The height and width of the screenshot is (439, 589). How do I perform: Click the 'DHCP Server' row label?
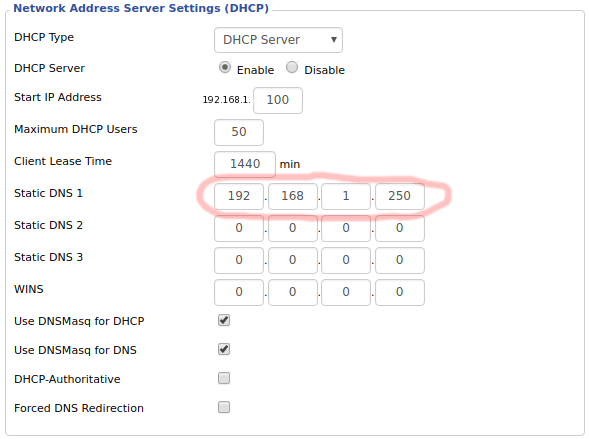pyautogui.click(x=49, y=68)
